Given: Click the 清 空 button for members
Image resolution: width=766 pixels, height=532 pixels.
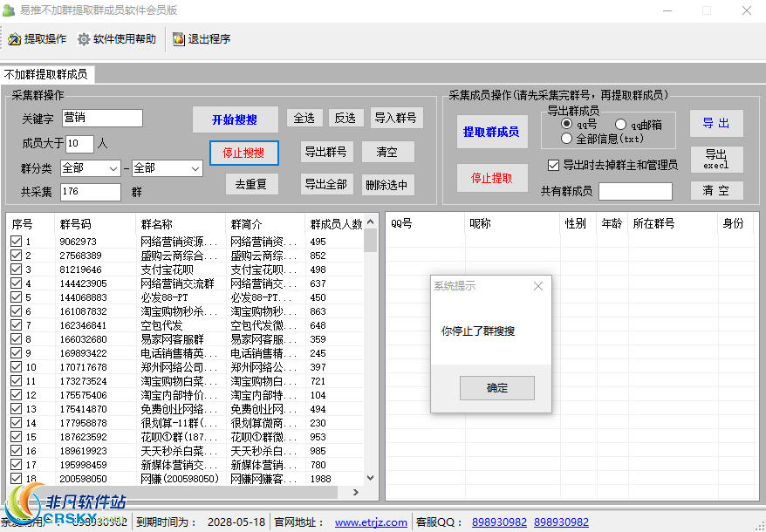Looking at the screenshot, I should pos(716,190).
